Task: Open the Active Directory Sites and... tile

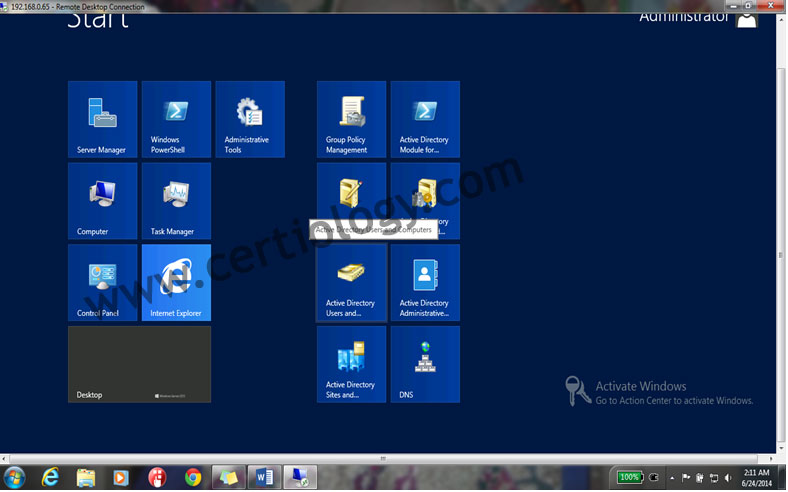Action: (351, 364)
